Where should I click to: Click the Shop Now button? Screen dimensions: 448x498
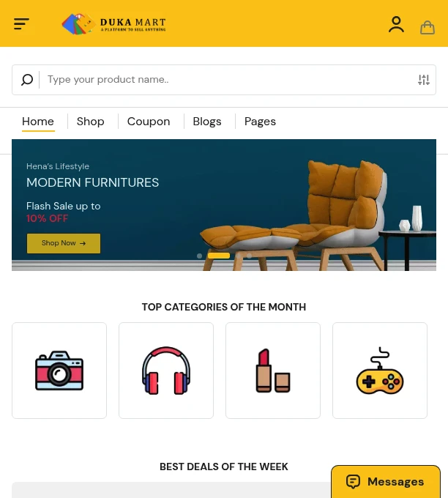pyautogui.click(x=64, y=243)
